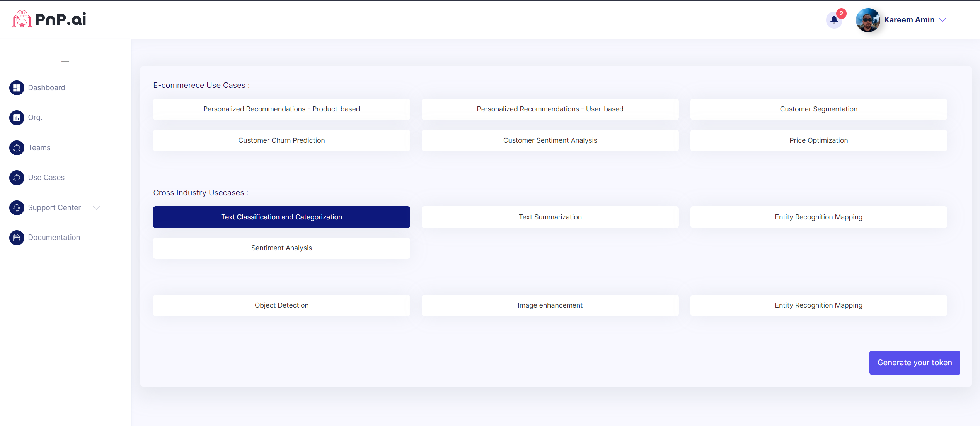Screen dimensions: 980x426
Task: Open the notifications bell
Action: [834, 20]
